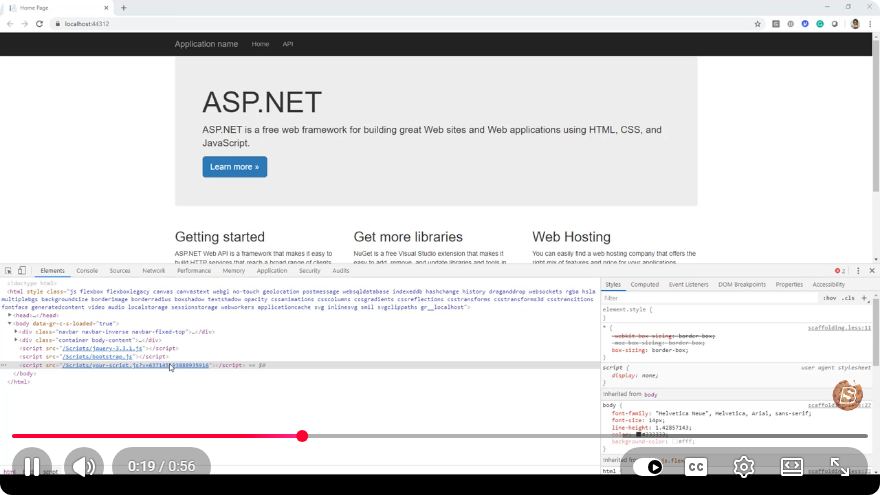Open the Computed styles tab

pos(644,285)
